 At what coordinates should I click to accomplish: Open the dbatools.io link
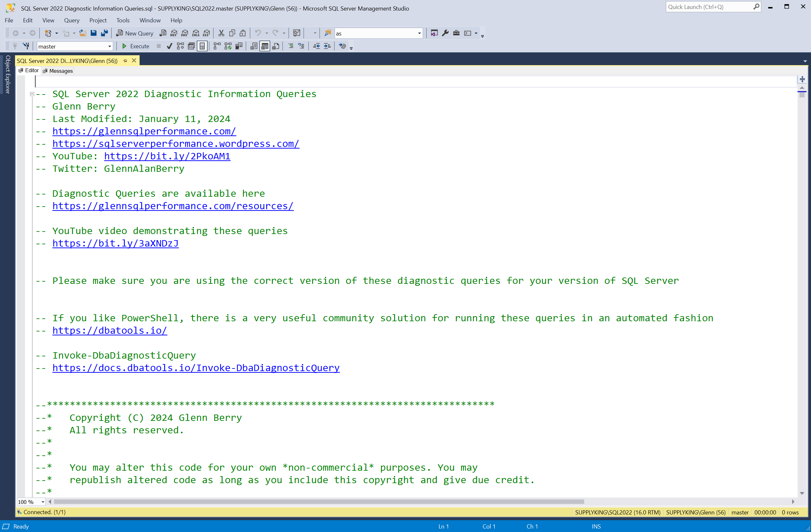[109, 331]
